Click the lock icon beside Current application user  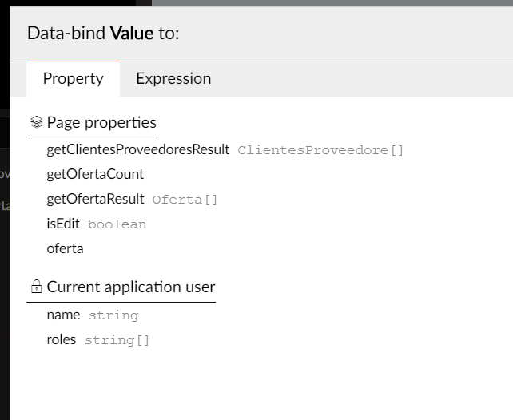(x=36, y=287)
